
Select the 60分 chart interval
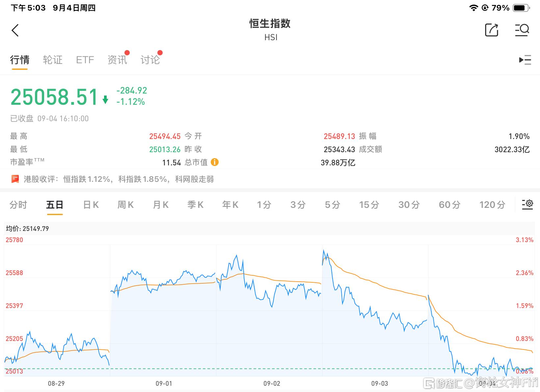pyautogui.click(x=449, y=205)
